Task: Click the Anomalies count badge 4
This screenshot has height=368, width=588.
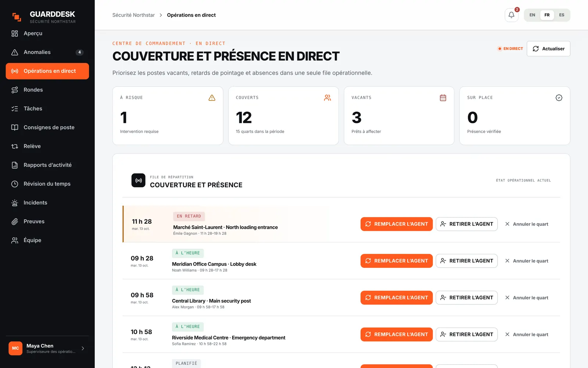Action: [x=79, y=52]
